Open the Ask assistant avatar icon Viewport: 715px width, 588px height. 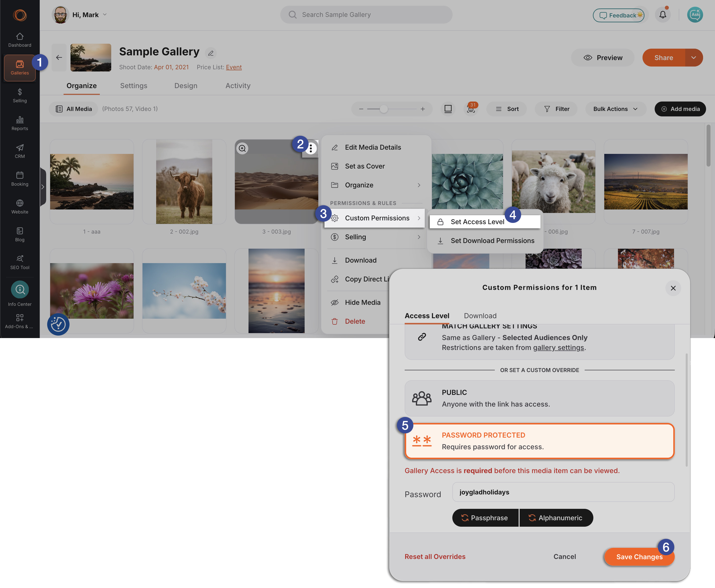click(x=695, y=15)
